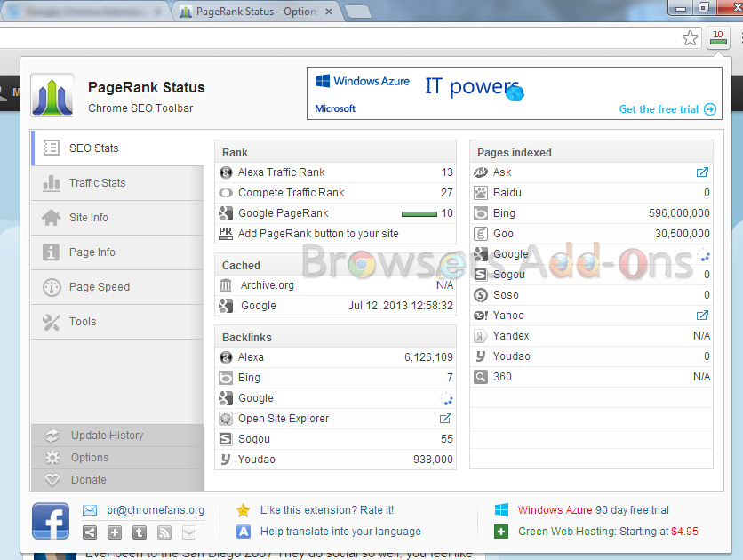Click Alexa backlinks value 6,126,109

[x=428, y=357]
